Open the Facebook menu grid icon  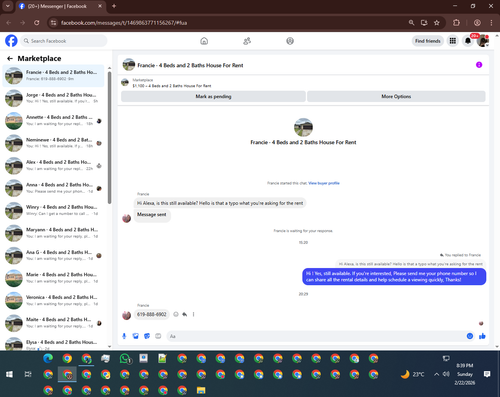tap(453, 41)
